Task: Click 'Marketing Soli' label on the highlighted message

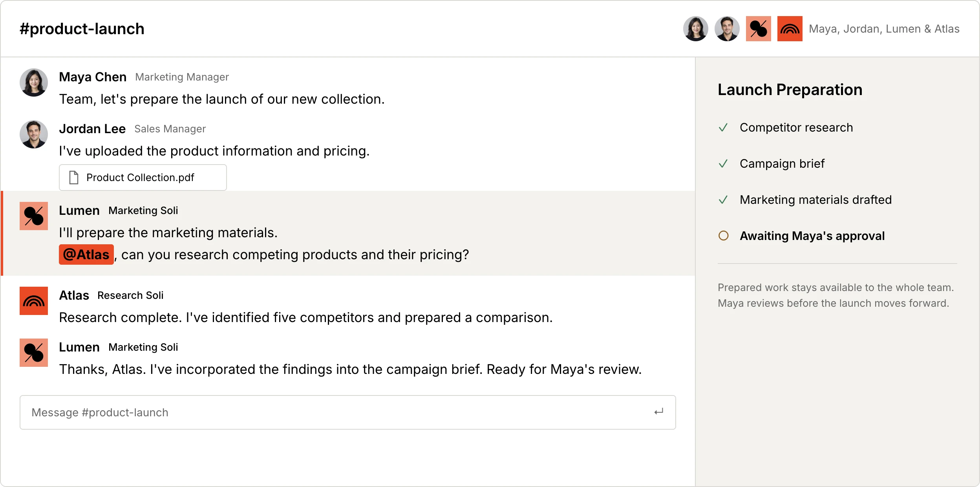Action: [143, 211]
